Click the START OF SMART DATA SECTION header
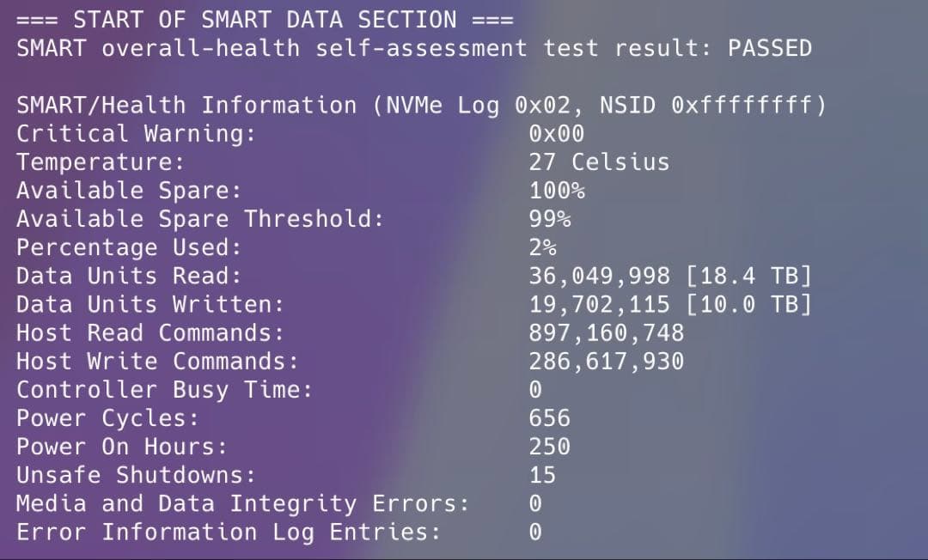This screenshot has width=928, height=560. (x=265, y=19)
